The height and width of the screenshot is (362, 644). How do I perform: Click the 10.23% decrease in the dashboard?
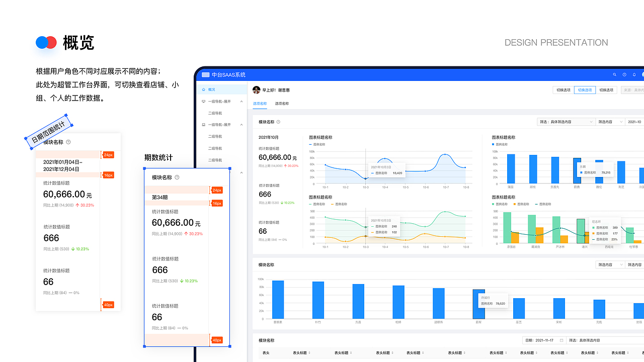click(287, 203)
